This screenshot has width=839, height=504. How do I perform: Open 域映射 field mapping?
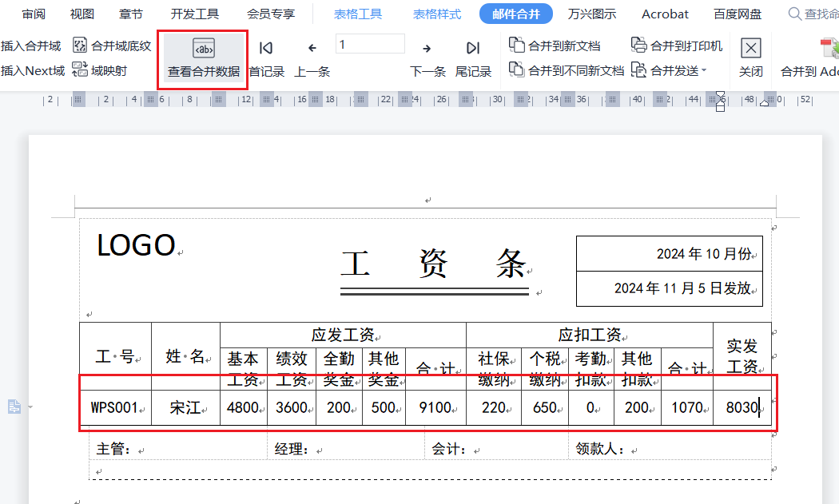tap(80, 70)
